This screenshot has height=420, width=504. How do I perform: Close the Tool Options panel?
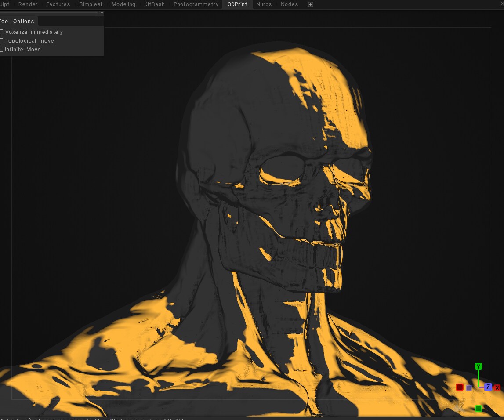pyautogui.click(x=102, y=13)
